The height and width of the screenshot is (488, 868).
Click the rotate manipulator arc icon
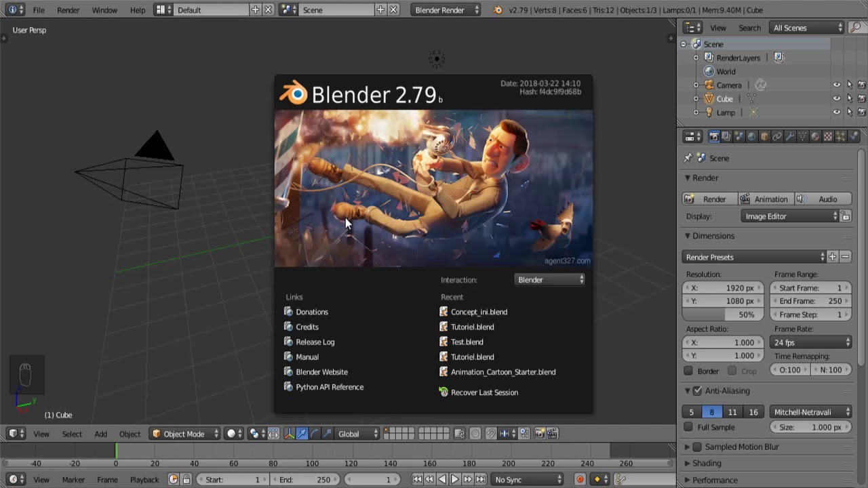315,434
